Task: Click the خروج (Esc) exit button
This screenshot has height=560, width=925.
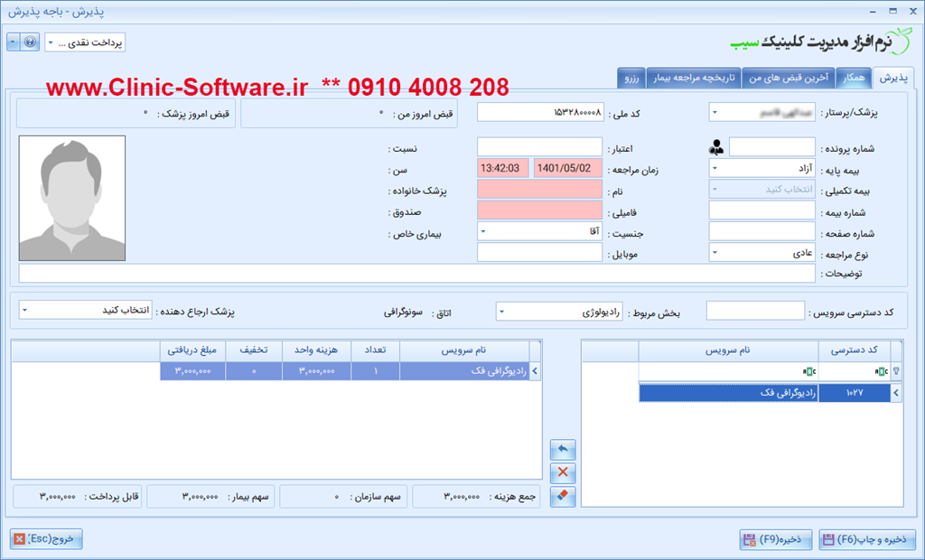Action: coord(44,539)
